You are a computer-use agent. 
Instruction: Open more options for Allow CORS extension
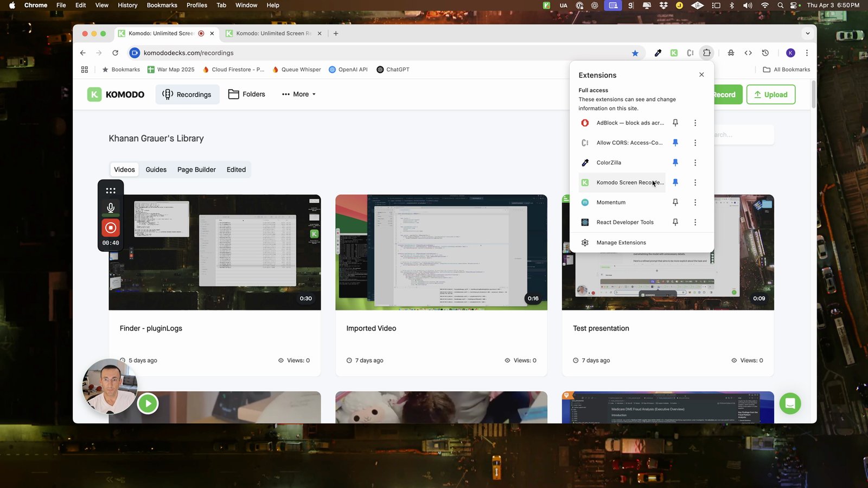pos(695,143)
